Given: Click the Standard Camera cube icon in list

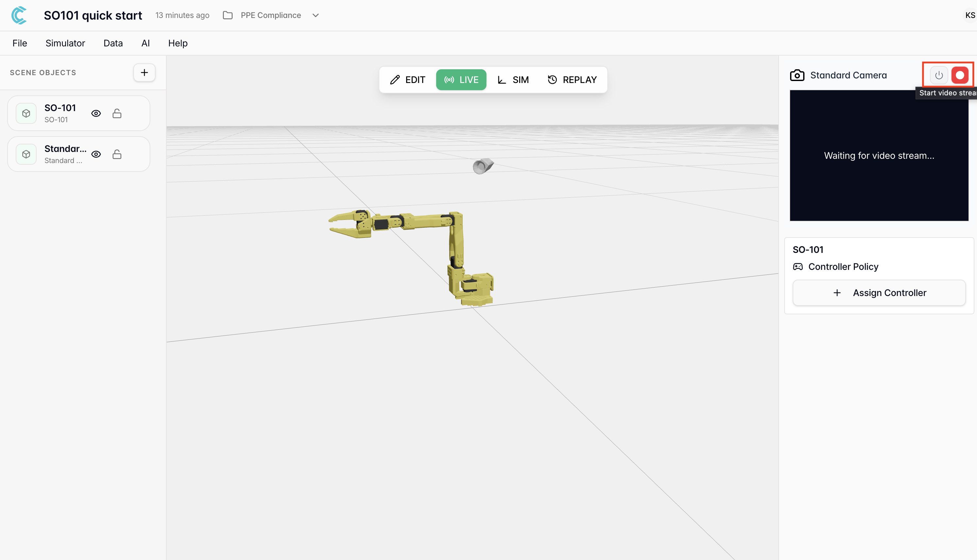Looking at the screenshot, I should 26,154.
